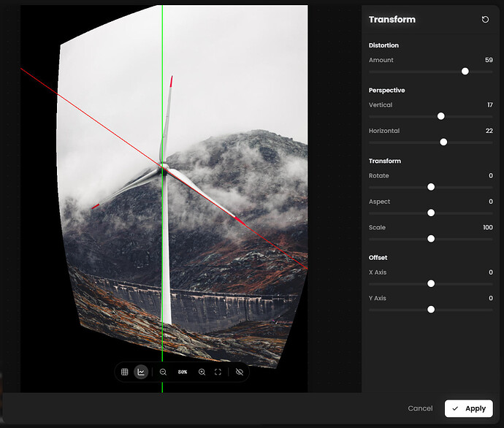Click the X Axis offset slider handle
Screen dimensions: 504x428
click(x=431, y=283)
